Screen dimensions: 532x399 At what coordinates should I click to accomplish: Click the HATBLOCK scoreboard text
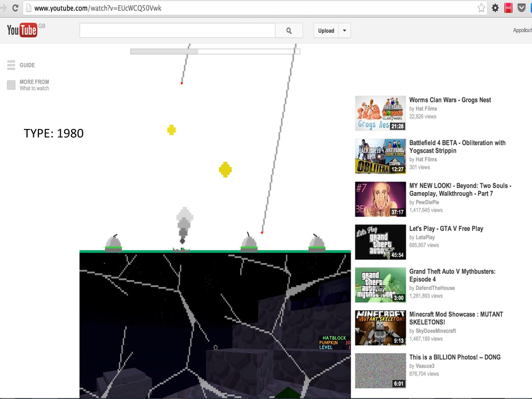point(334,338)
